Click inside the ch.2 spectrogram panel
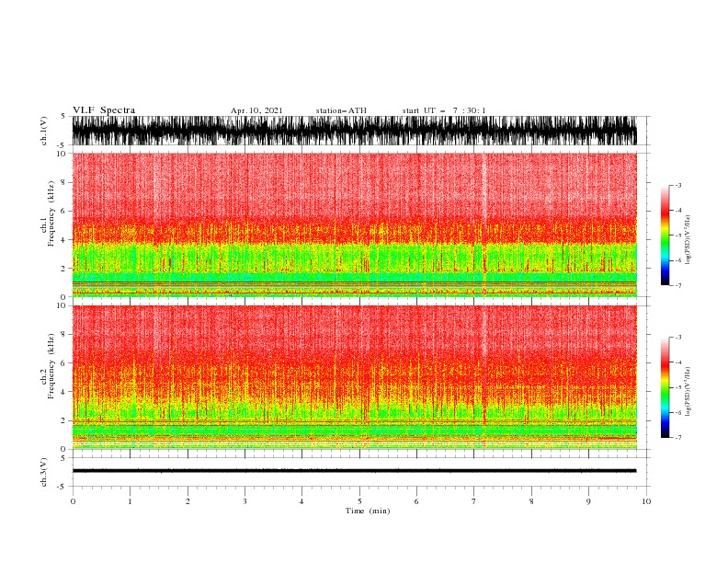Screen dimensions: 728x563 click(x=354, y=377)
